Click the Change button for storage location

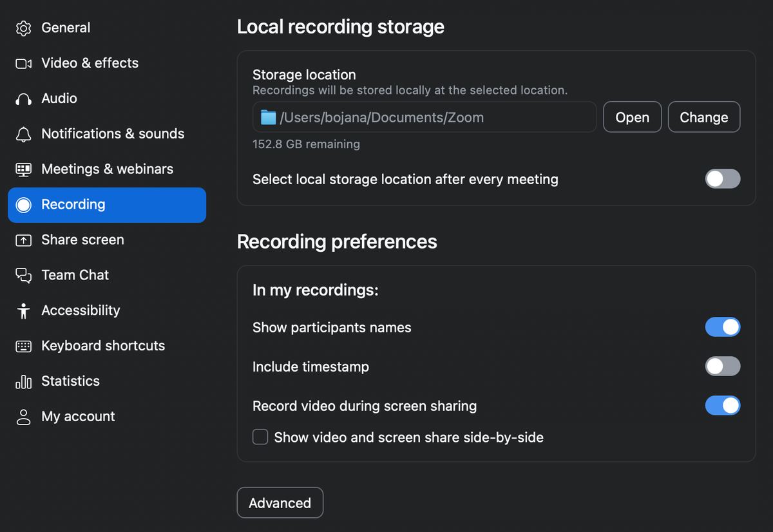[703, 117]
